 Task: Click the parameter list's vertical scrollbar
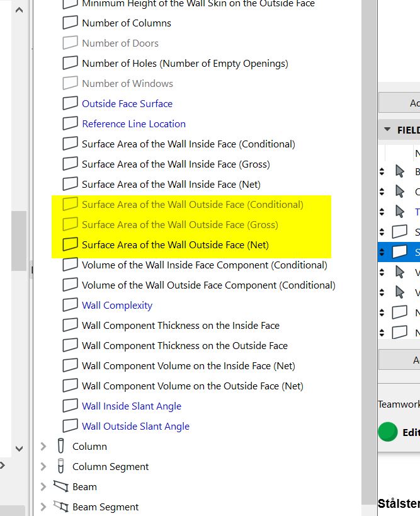[369, 189]
